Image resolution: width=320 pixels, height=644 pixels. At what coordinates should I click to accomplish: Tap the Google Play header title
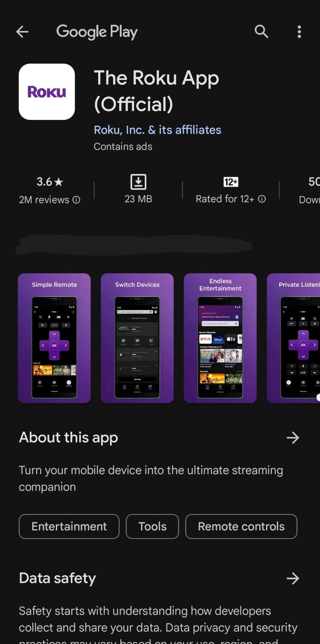pos(97,32)
